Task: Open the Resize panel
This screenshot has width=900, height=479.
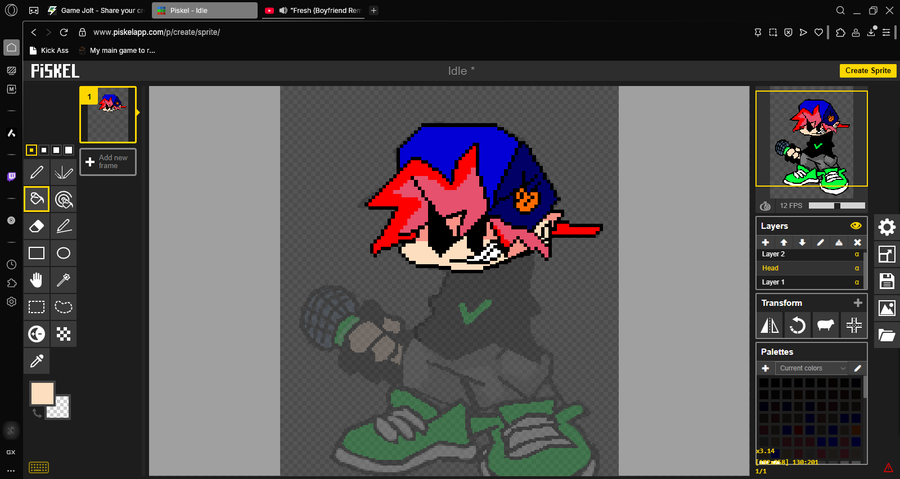Action: [887, 254]
